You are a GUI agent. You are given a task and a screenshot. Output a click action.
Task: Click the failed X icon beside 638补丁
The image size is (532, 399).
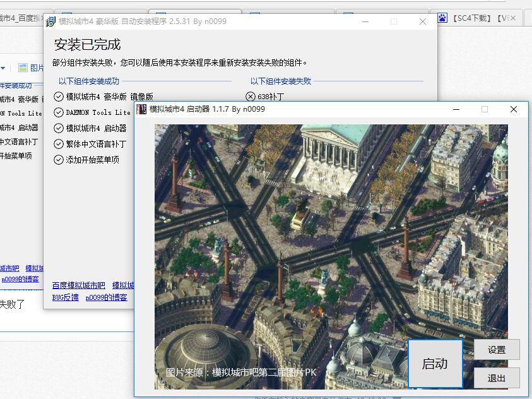pyautogui.click(x=251, y=97)
